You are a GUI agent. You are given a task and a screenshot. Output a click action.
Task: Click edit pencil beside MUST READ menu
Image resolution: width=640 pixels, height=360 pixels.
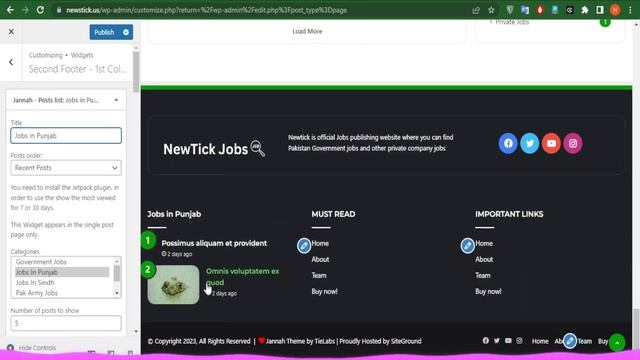304,245
